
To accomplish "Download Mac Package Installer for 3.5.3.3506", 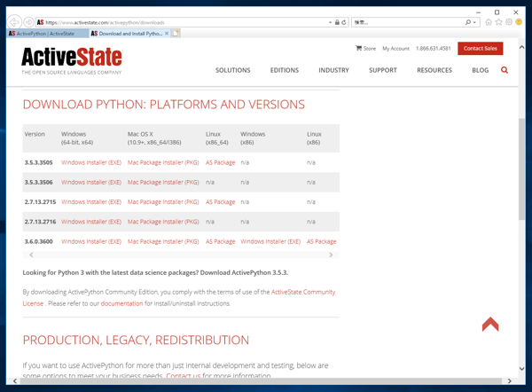I will [163, 183].
